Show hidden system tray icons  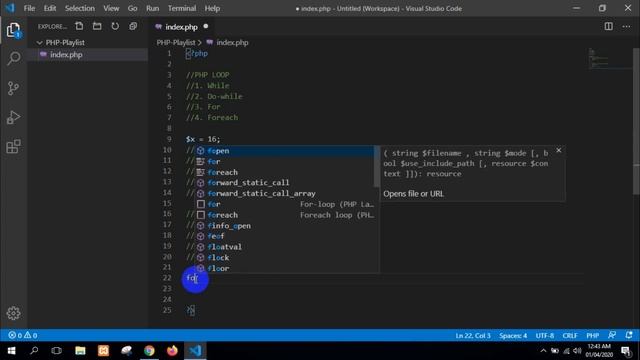pos(543,351)
